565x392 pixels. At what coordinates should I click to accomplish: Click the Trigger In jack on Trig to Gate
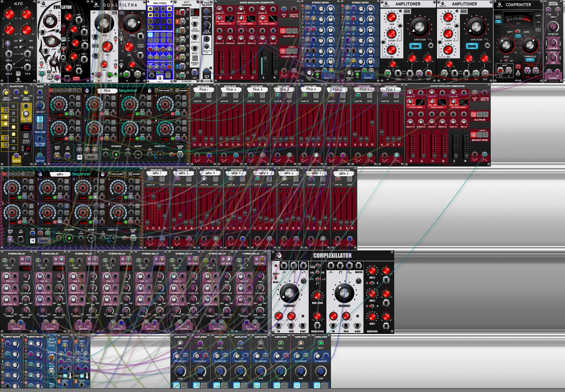tap(206, 11)
